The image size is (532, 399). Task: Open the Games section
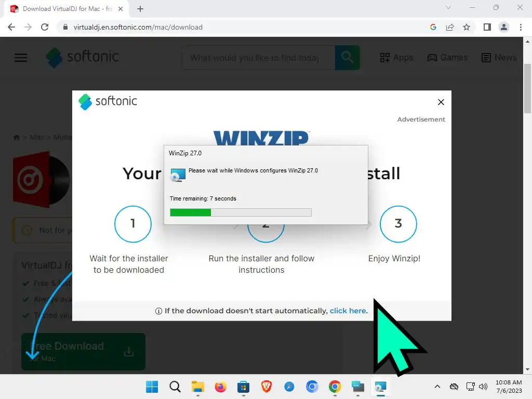447,57
